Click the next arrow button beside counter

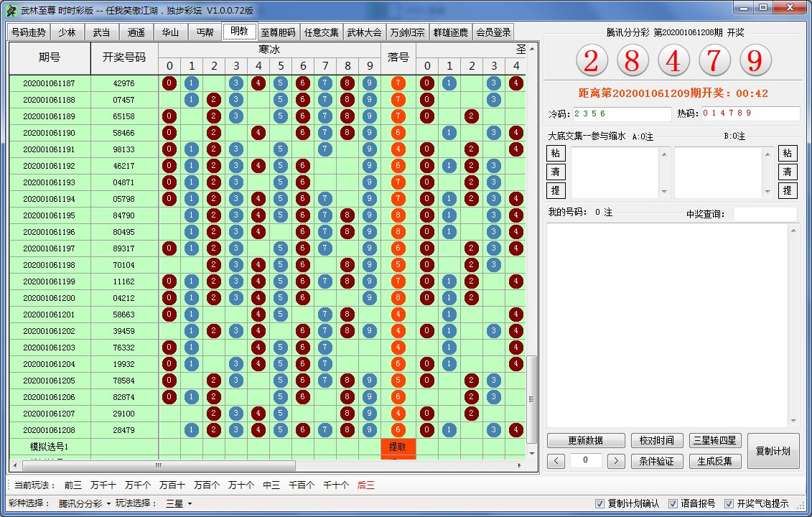(616, 461)
